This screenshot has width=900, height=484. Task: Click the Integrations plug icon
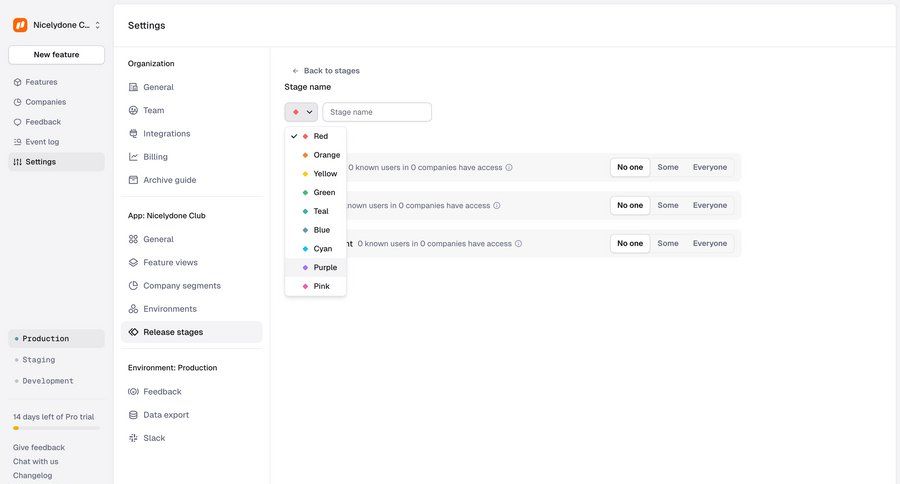[x=133, y=134]
